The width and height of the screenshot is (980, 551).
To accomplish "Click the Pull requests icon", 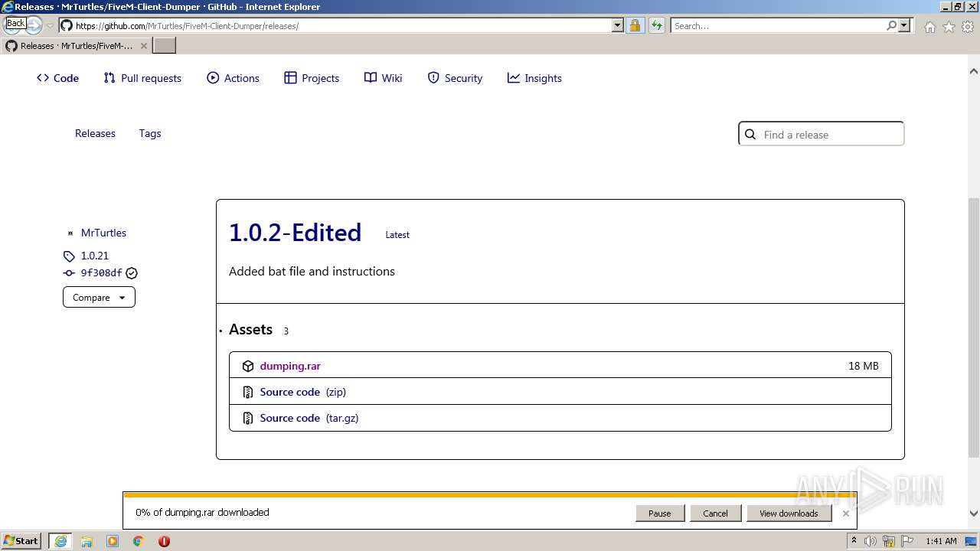I will (x=109, y=78).
